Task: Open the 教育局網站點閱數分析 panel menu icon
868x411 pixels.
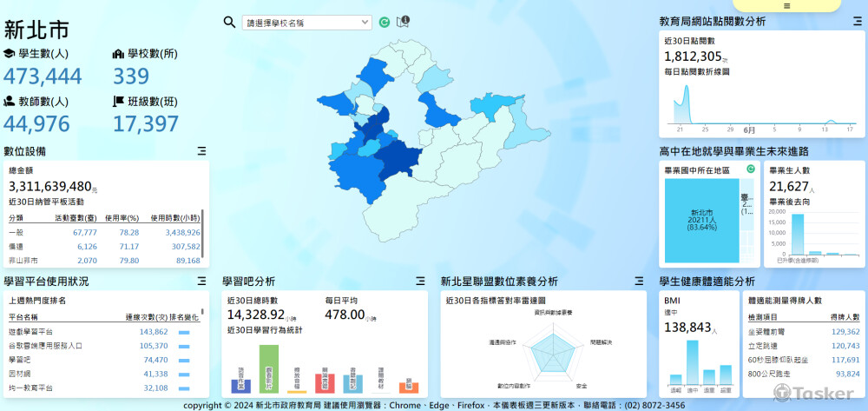Action: [858, 21]
